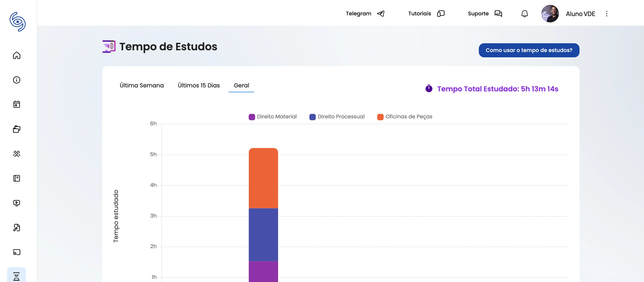Image resolution: width=644 pixels, height=282 pixels.
Task: Switch to Últimos 15 Dias tab
Action: pyautogui.click(x=199, y=85)
